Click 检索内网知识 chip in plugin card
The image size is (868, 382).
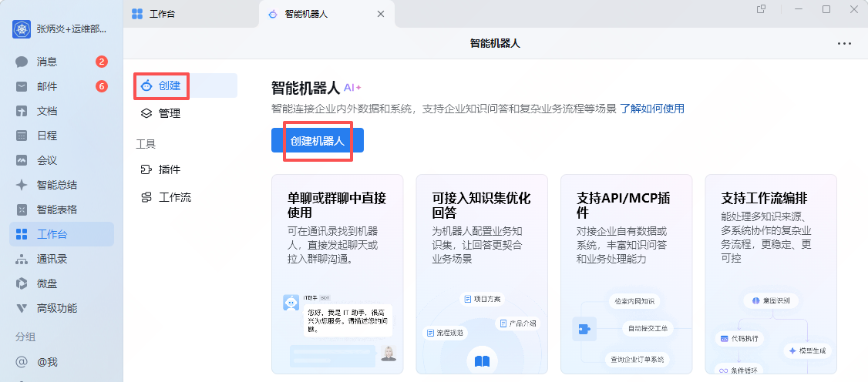click(634, 301)
